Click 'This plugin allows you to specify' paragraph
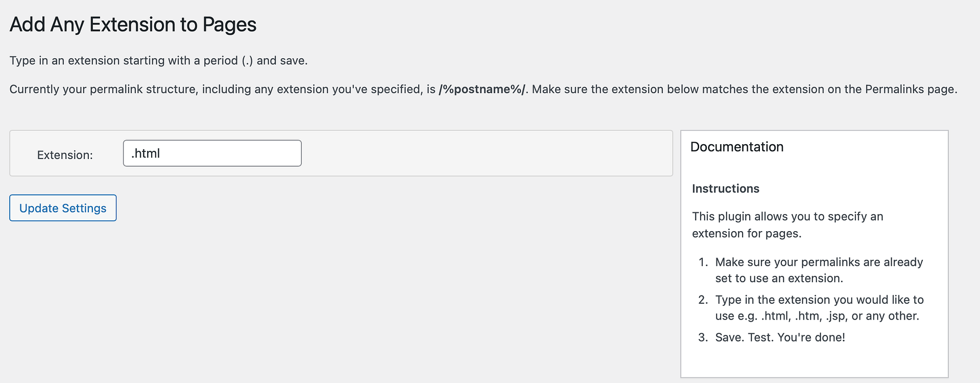Viewport: 980px width, 383px height. [x=787, y=225]
